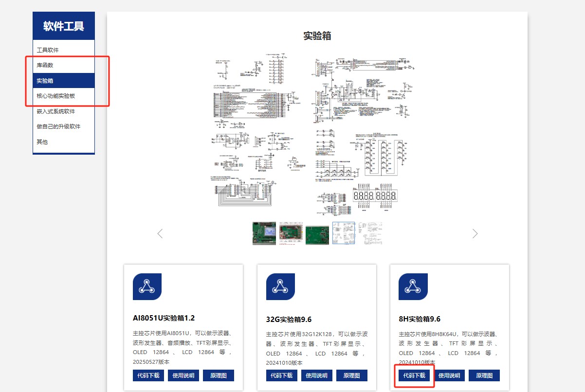Click AI8051U实验箱1.2 card icon
585x392 pixels.
coord(147,286)
